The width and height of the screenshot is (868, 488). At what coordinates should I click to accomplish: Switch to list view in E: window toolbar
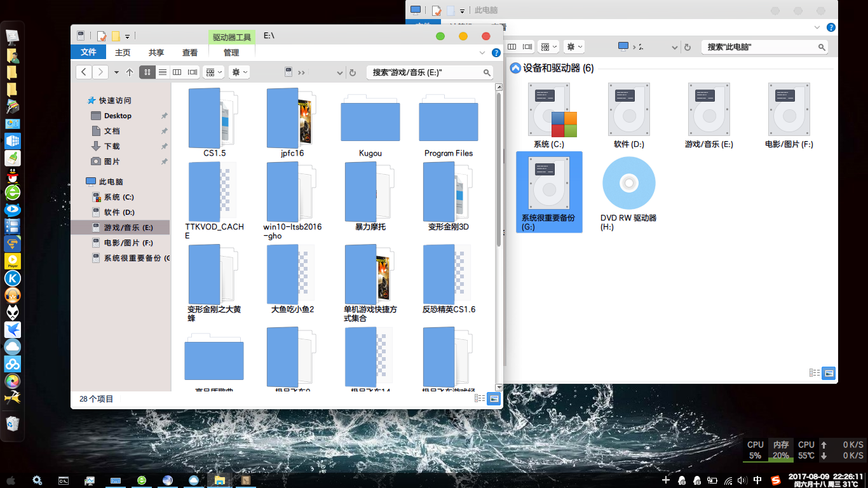pyautogui.click(x=163, y=72)
